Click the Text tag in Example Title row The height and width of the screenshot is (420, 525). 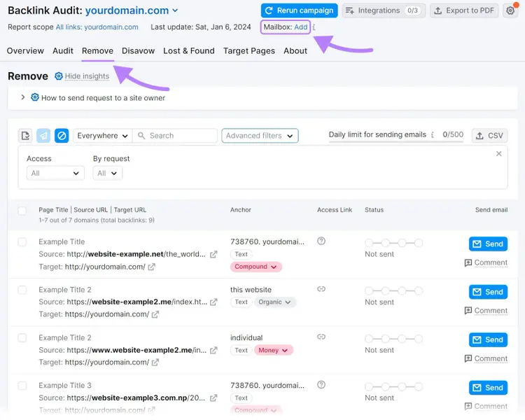tap(241, 254)
